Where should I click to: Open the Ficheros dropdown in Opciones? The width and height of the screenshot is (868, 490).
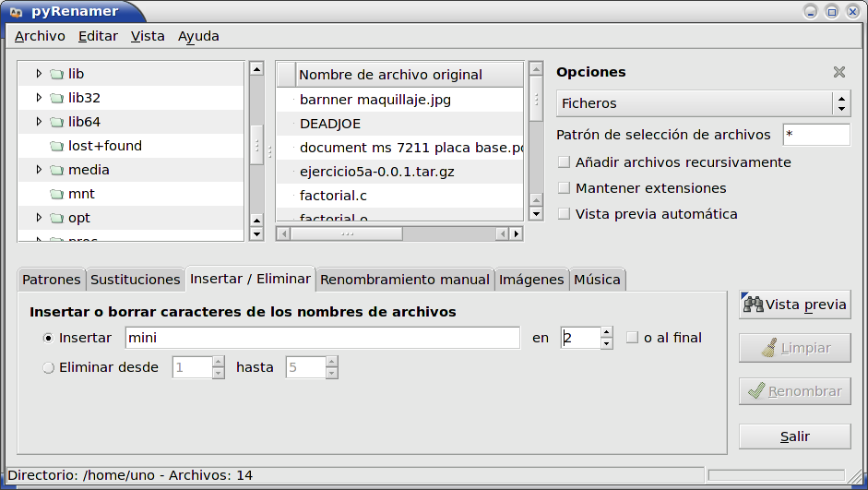[703, 103]
